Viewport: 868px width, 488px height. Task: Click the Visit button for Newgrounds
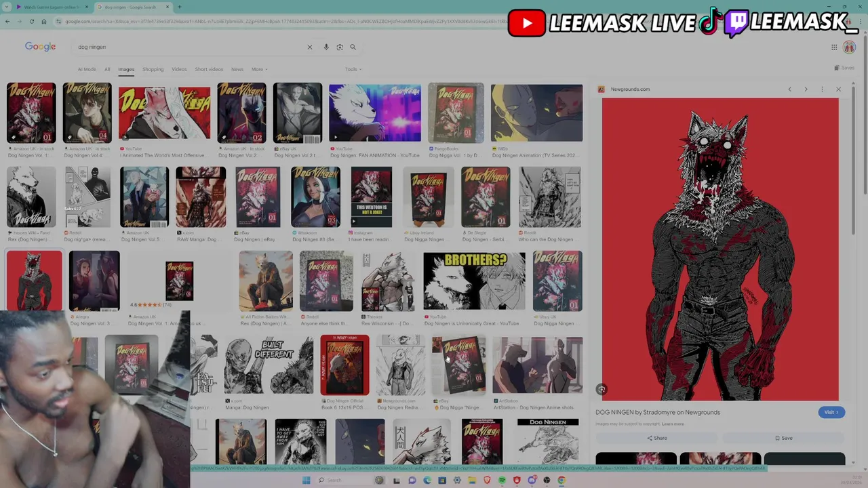click(831, 412)
